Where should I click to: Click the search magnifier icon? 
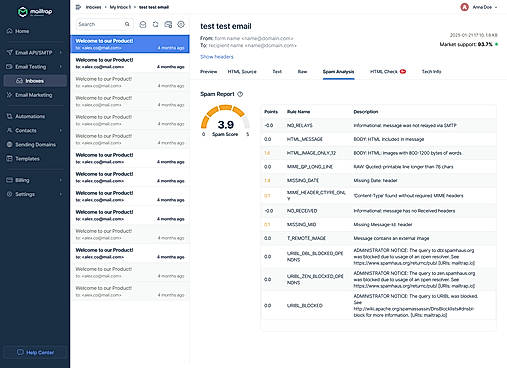click(x=127, y=24)
